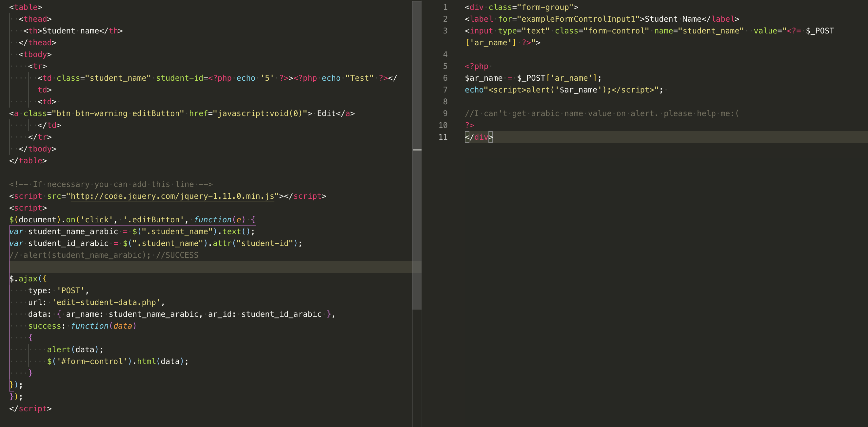
Task: Click the opening <tbody> tag
Action: [35, 54]
